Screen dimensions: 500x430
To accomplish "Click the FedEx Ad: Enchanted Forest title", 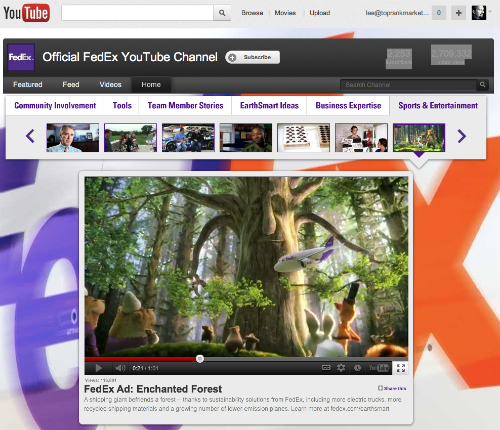I will 153,389.
